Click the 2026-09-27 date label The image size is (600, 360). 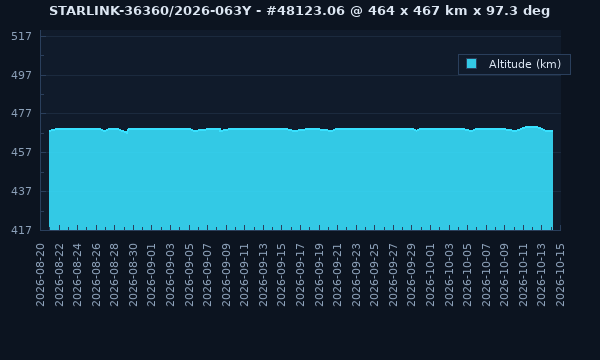click(393, 275)
